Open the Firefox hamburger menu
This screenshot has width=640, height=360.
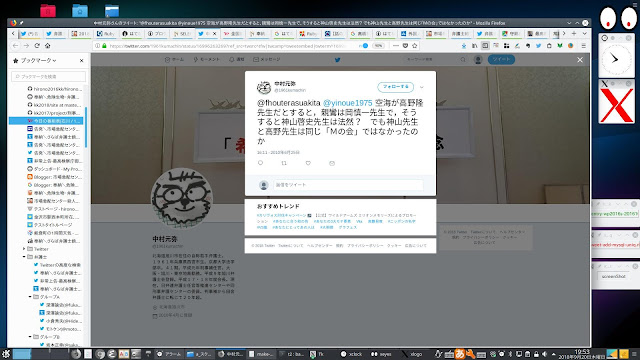[584, 46]
